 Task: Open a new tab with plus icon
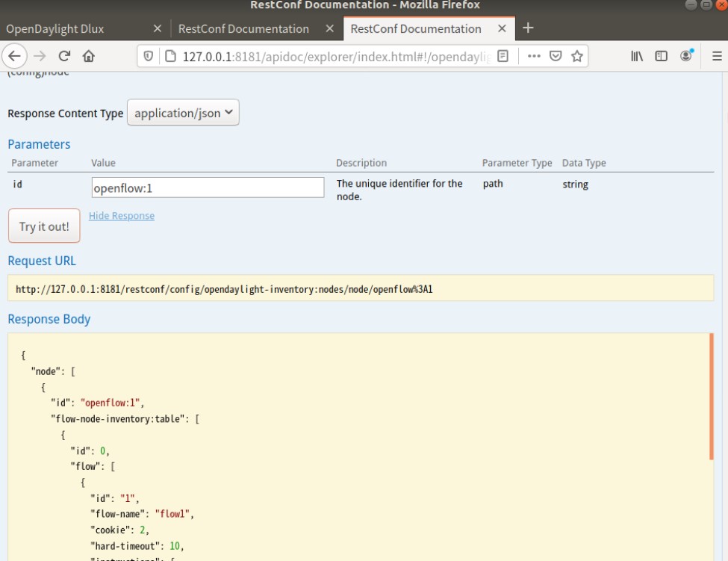[x=528, y=28]
